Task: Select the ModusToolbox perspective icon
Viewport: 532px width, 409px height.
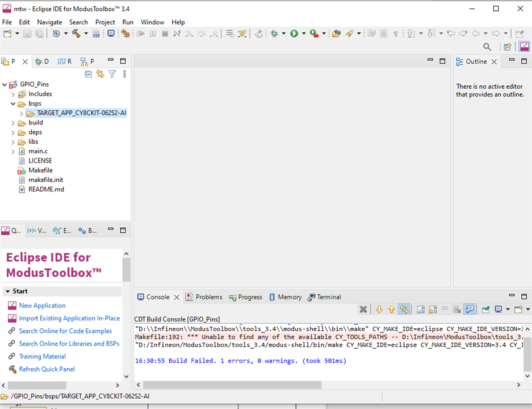Action: coord(525,47)
